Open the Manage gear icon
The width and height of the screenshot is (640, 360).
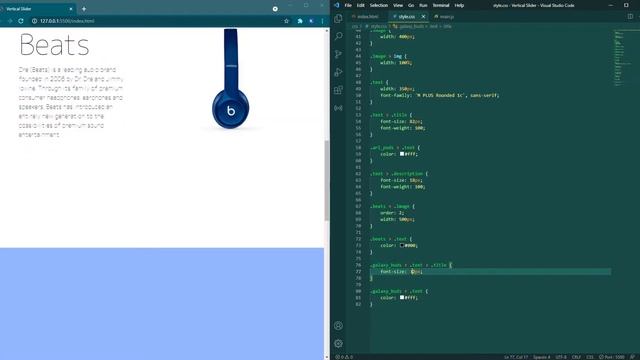[x=338, y=344]
